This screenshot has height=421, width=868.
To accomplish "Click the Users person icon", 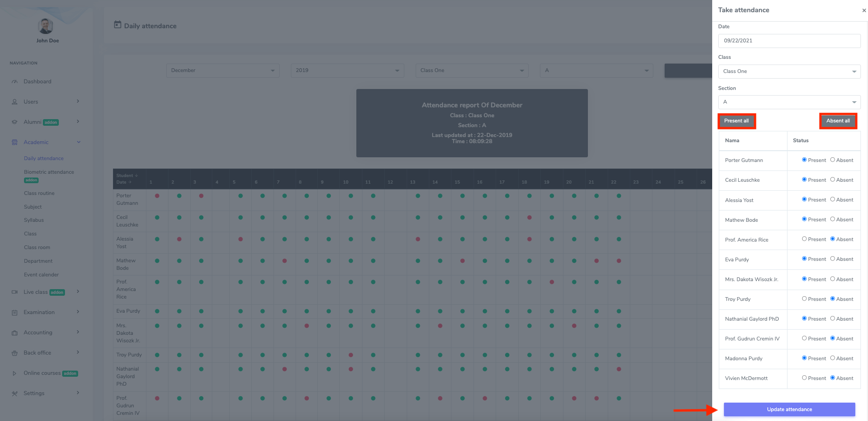I will point(15,102).
